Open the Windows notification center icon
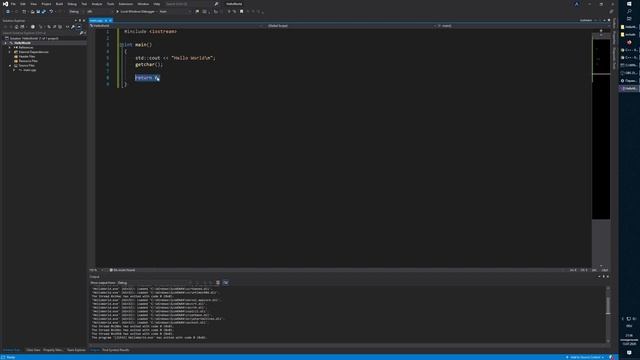 [x=629, y=353]
